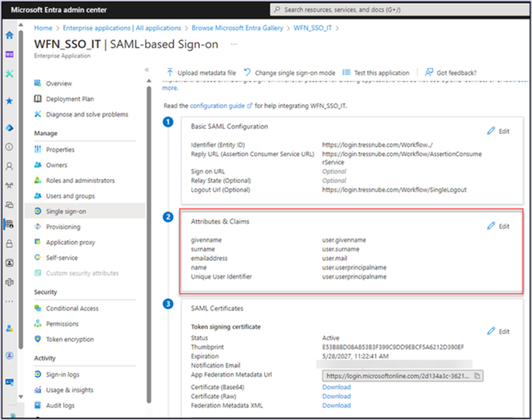This screenshot has height=420, width=532.
Task: Open Token encryption settings
Action: click(69, 339)
